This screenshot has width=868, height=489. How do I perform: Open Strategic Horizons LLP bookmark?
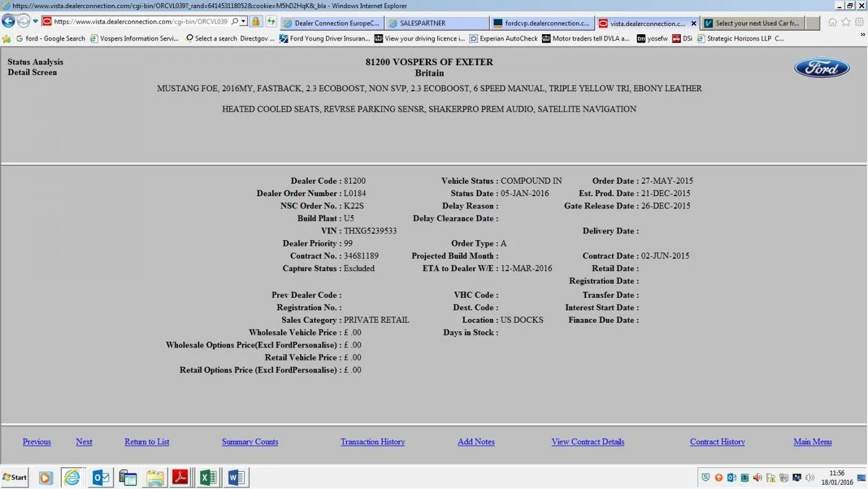pos(741,38)
